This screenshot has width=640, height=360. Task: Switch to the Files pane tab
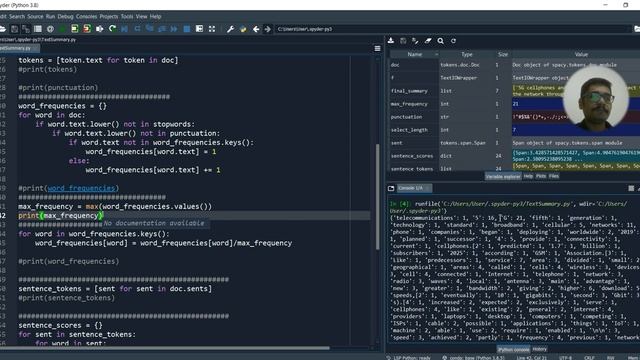pyautogui.click(x=553, y=176)
